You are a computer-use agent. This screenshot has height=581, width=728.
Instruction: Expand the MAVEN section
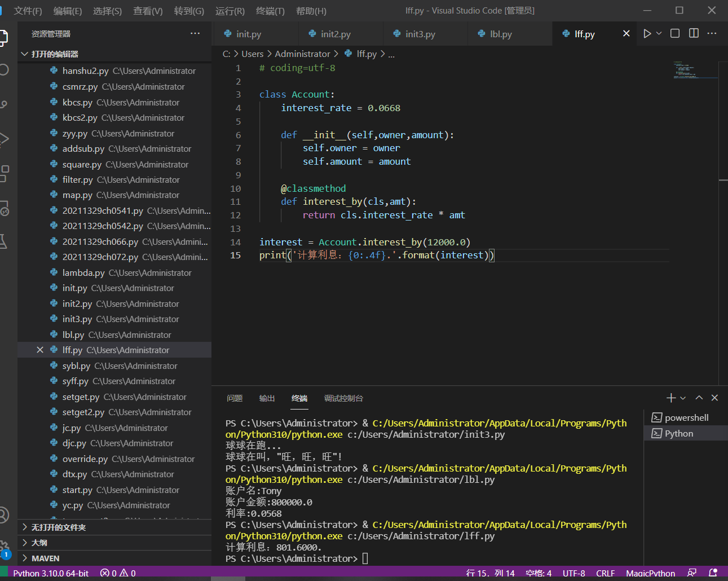pos(45,558)
